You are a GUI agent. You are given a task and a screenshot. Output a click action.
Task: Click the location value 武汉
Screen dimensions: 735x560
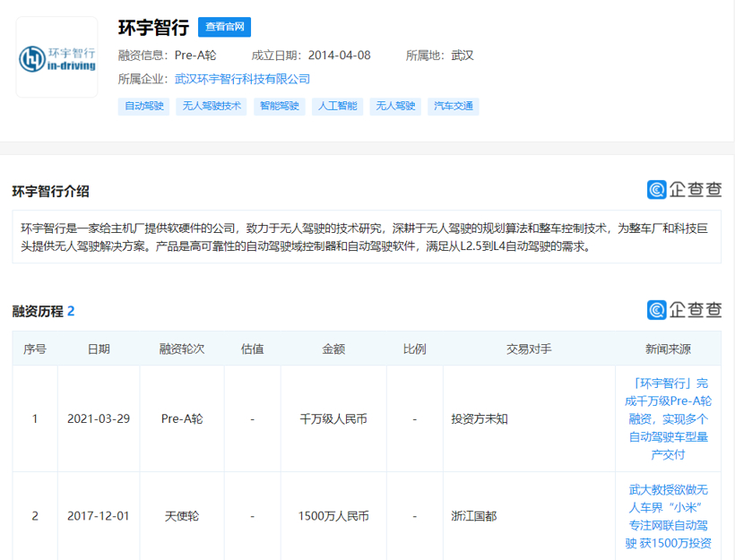[x=463, y=56]
